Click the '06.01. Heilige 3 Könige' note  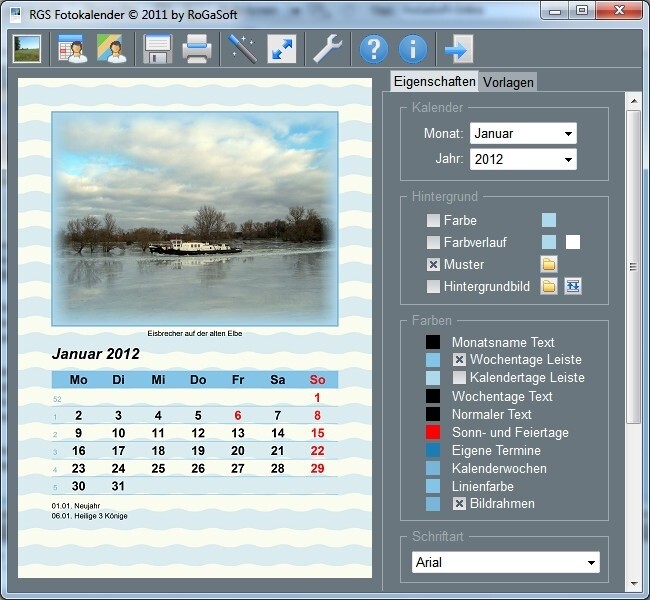[90, 516]
